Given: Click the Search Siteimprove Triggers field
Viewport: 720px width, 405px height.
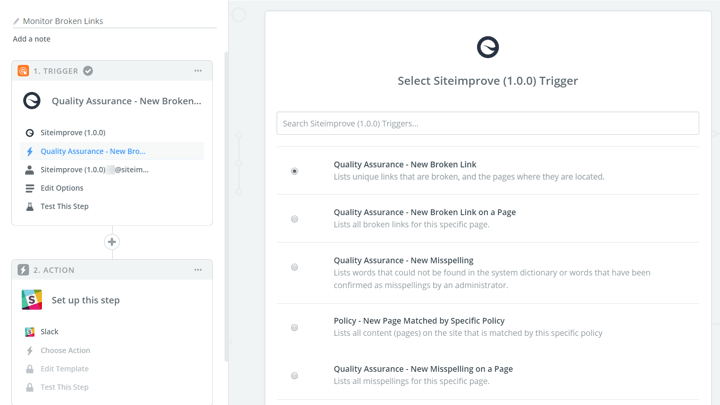Looking at the screenshot, I should coord(487,124).
